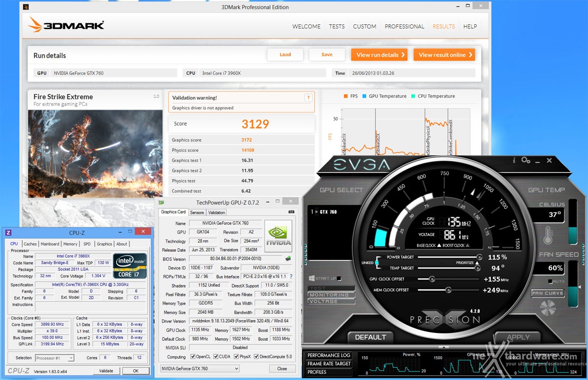Click the OK button in CPU-Z
This screenshot has height=380, width=588.
click(x=136, y=371)
